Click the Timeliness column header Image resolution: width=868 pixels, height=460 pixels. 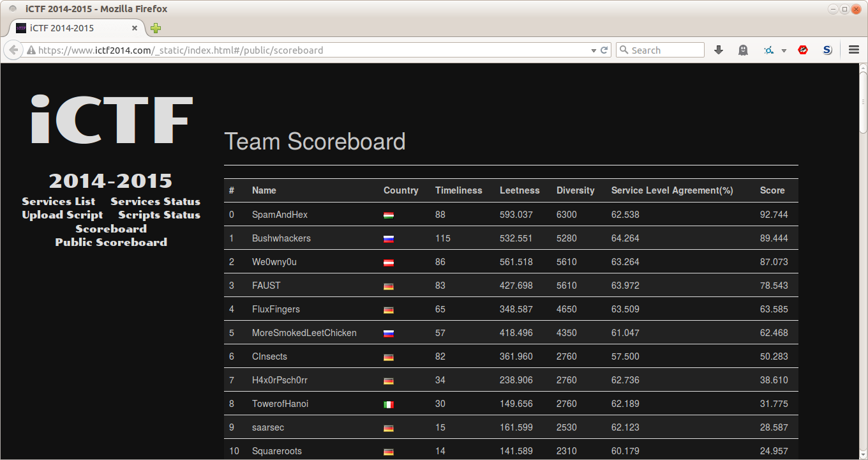(459, 190)
